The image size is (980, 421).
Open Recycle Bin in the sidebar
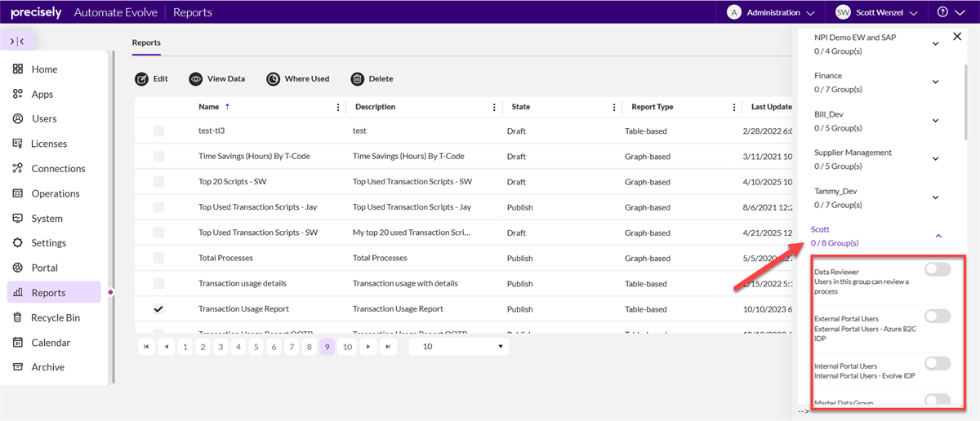point(55,317)
